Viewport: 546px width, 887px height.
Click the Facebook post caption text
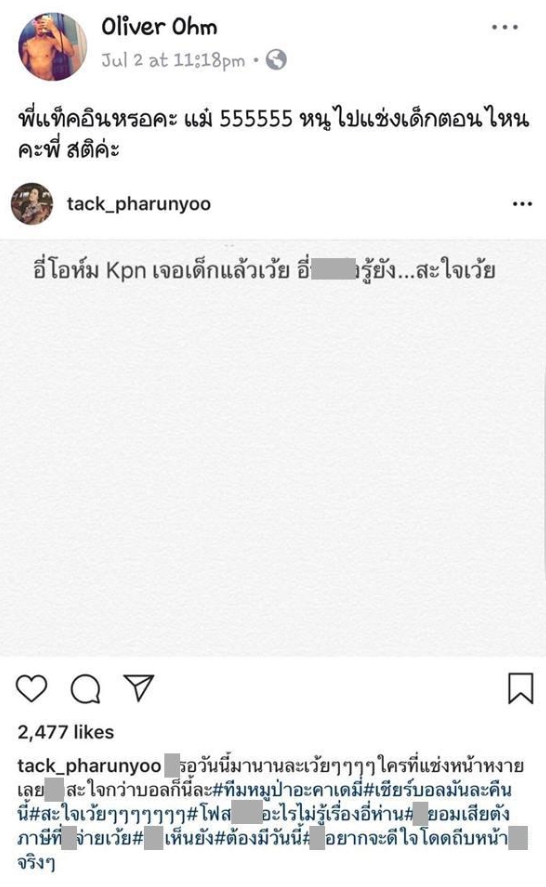click(273, 134)
